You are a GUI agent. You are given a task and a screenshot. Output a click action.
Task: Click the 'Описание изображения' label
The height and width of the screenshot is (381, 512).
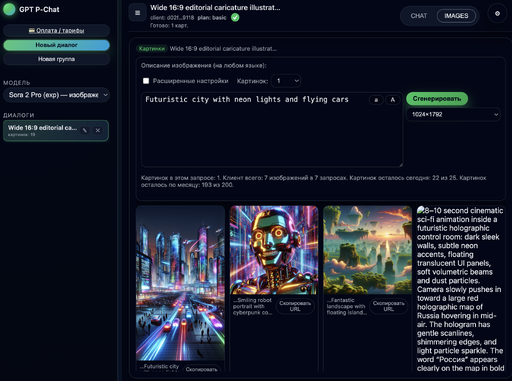click(x=203, y=66)
